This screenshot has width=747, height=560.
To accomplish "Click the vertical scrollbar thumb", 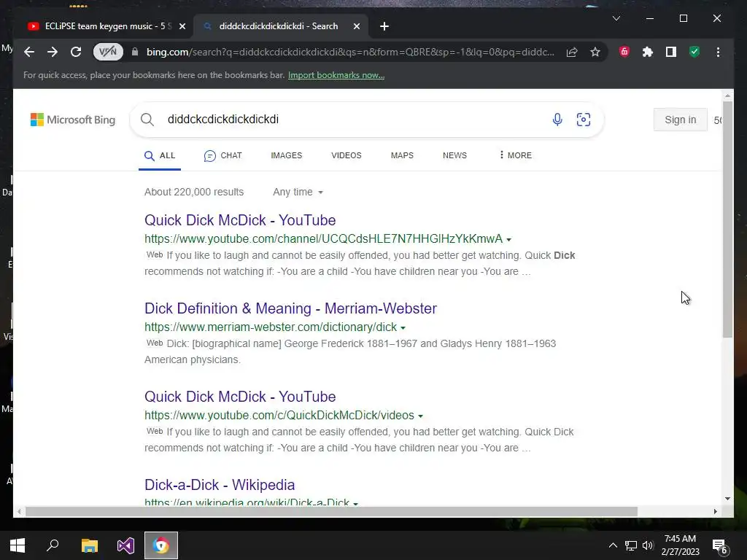I will click(727, 219).
